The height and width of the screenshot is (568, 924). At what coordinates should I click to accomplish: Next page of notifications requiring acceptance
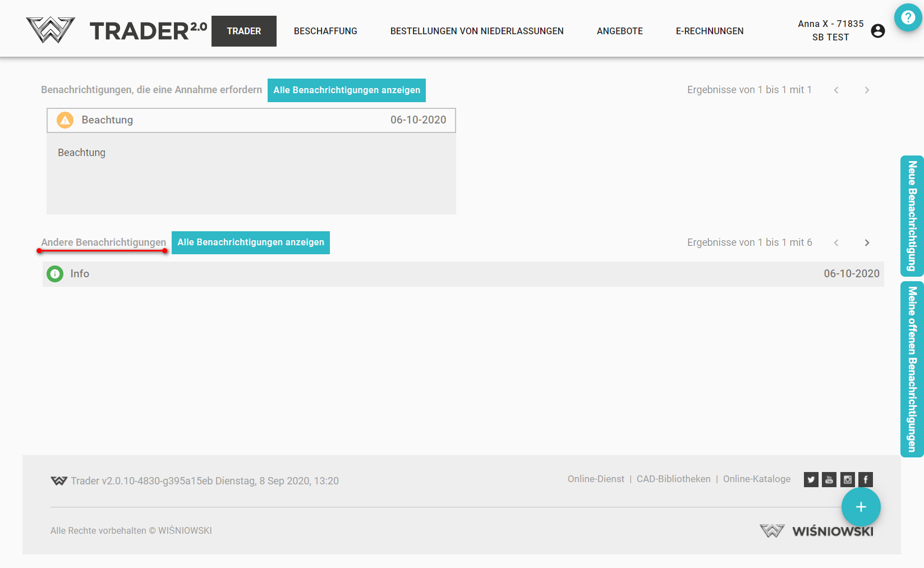867,90
